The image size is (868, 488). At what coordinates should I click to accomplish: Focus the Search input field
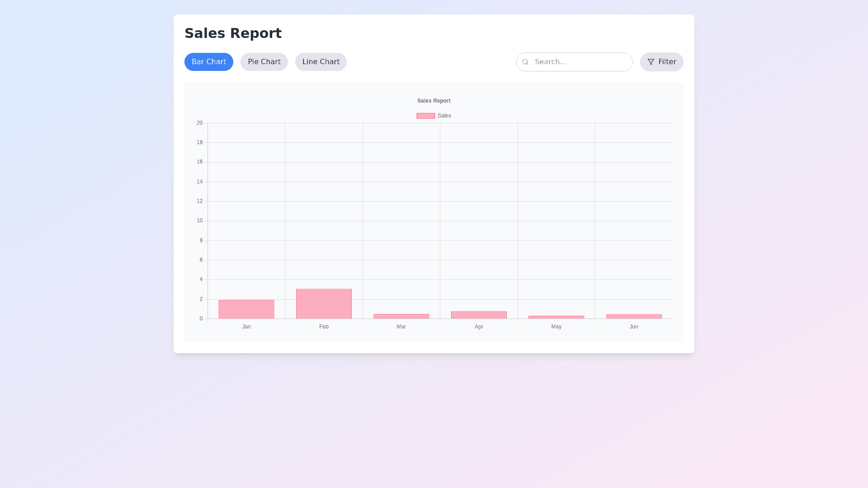coord(581,62)
